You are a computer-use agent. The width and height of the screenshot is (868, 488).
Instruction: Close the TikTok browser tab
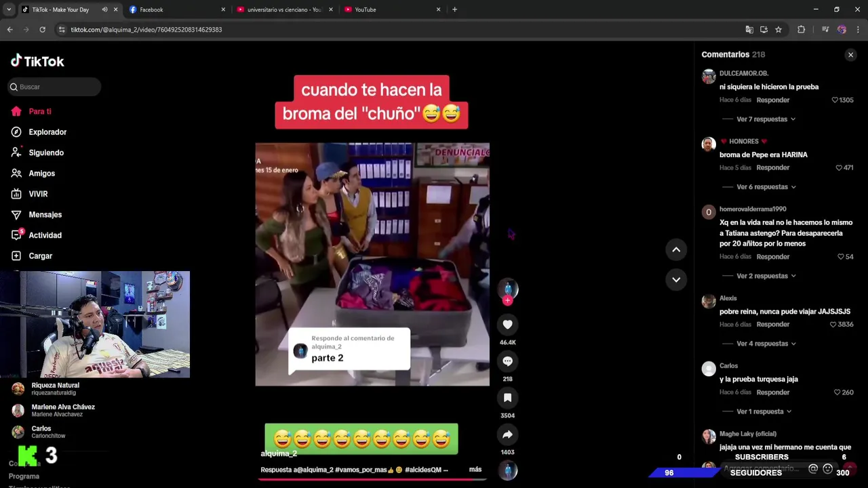click(x=115, y=9)
